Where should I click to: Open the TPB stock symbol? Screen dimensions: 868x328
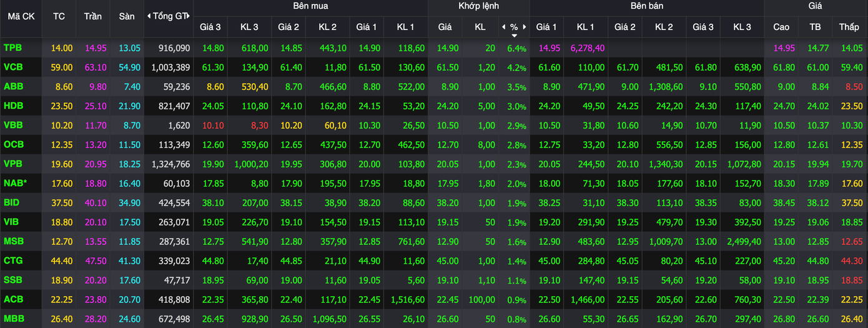click(12, 48)
